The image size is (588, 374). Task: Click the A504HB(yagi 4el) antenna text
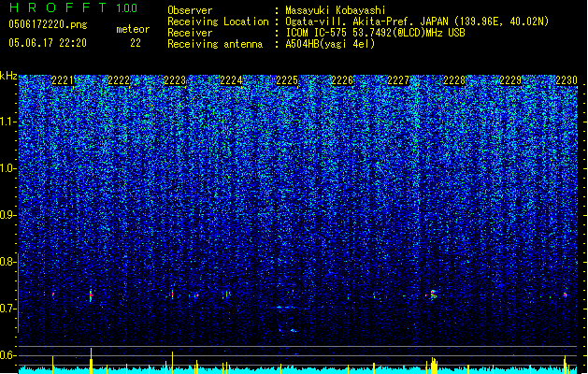330,44
